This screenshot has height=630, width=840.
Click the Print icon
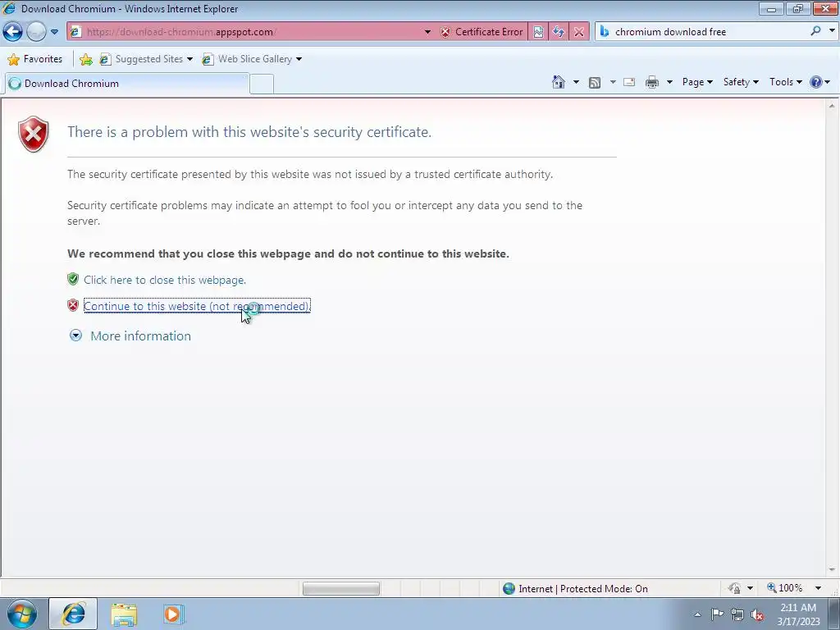(652, 82)
